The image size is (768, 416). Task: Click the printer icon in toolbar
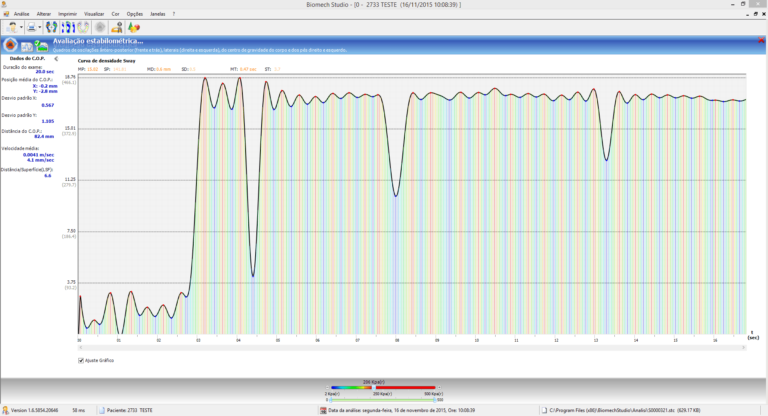click(32, 27)
